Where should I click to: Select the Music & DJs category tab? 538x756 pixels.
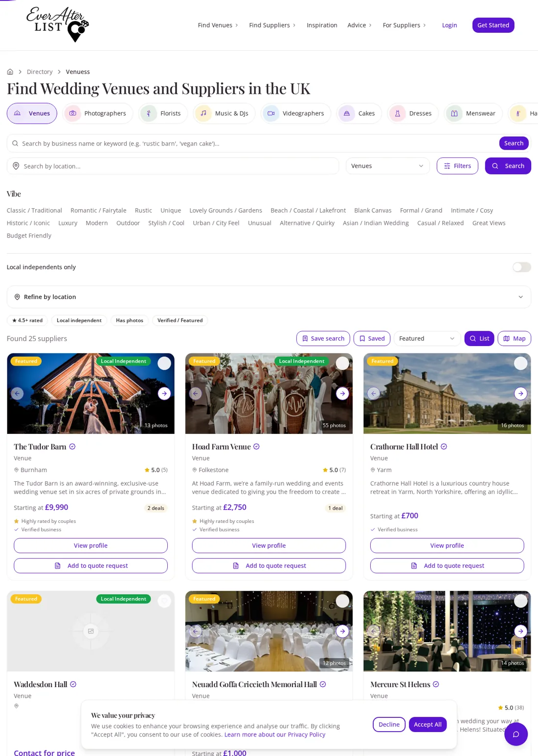pos(224,113)
